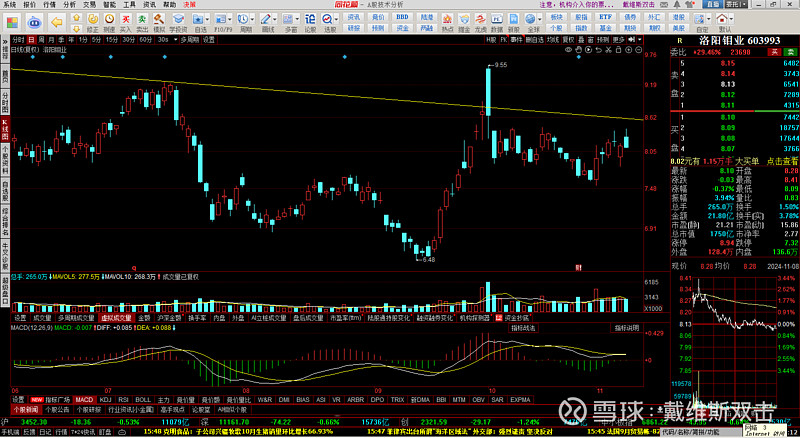Screen dimensions: 800x438
Task: Click the yellow back arrow icon
Action: pyautogui.click(x=57, y=22)
